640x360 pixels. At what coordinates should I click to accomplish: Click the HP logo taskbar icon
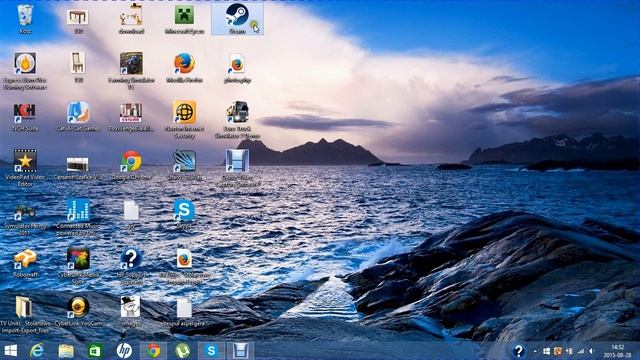pos(124,351)
